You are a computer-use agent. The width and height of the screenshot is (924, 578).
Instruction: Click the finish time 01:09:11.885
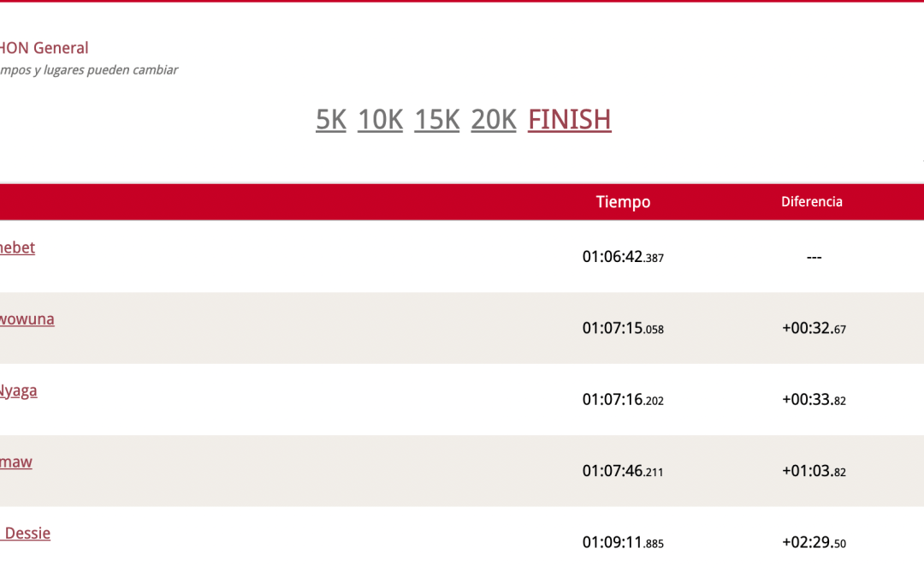click(623, 543)
